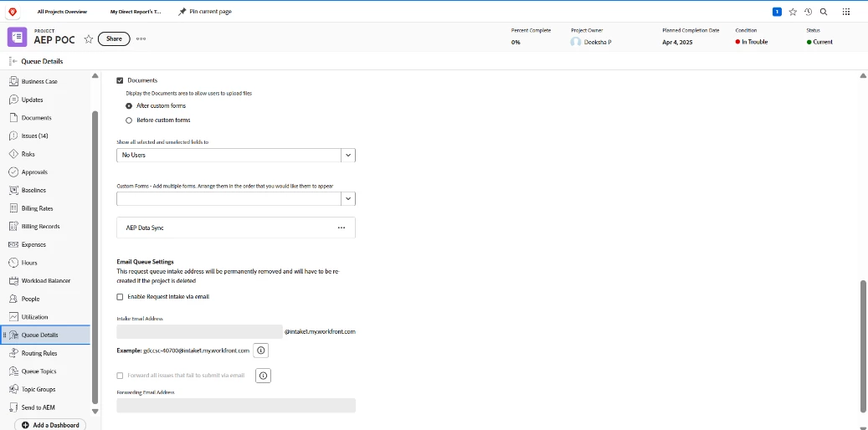Viewport: 868px width, 430px height.
Task: Click the Updates speech bubble icon
Action: [x=14, y=100]
